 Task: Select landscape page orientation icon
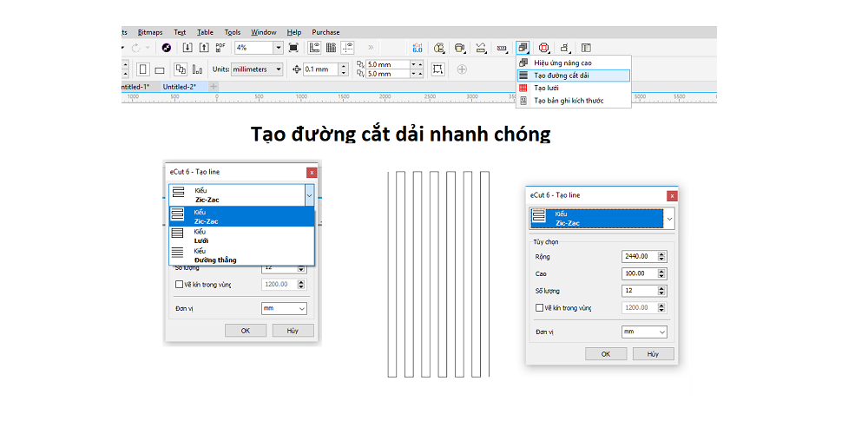coord(160,70)
